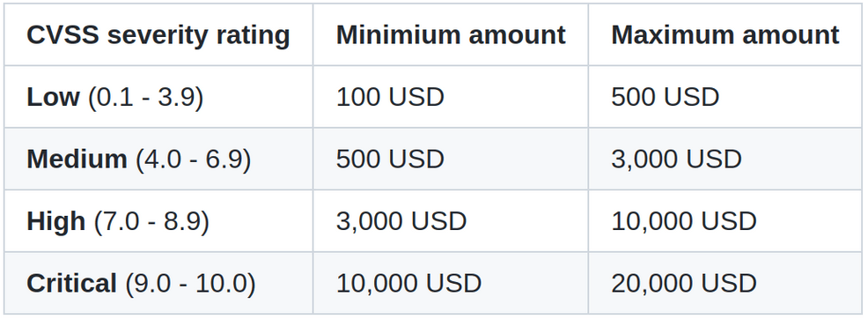Click the 20,000 USD cell
Viewport: 868px width, 319px height.
pyautogui.click(x=725, y=283)
